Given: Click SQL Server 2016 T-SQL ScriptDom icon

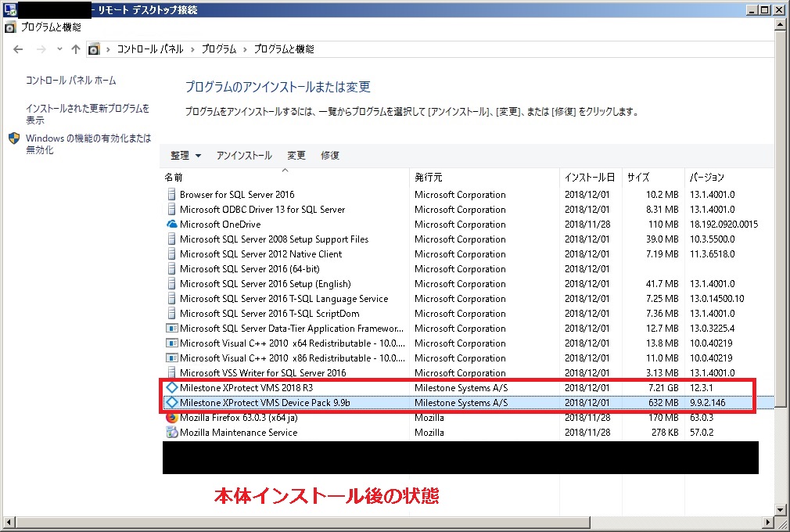Looking at the screenshot, I should tap(171, 314).
